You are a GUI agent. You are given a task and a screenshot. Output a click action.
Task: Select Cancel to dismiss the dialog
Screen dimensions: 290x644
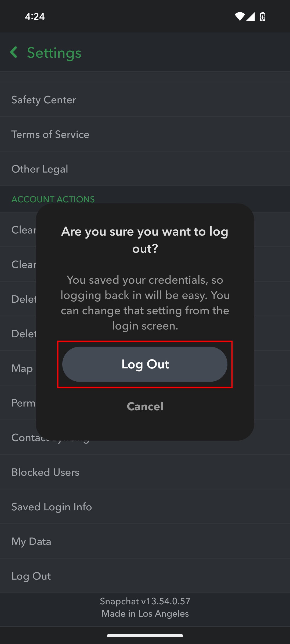(x=145, y=406)
